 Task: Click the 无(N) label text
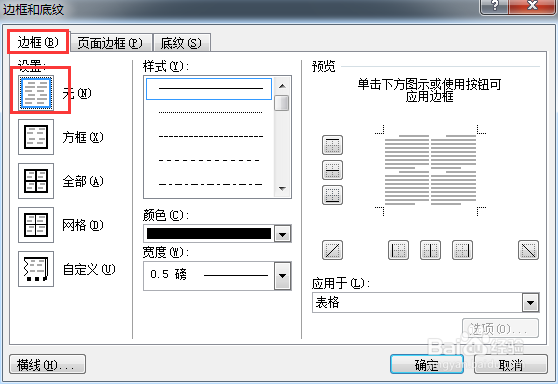(x=77, y=93)
